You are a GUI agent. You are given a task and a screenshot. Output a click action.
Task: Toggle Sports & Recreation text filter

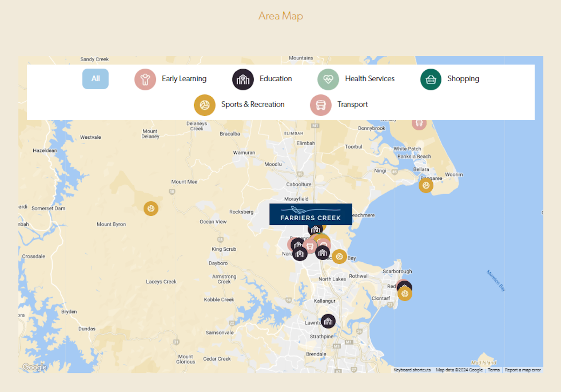[252, 104]
